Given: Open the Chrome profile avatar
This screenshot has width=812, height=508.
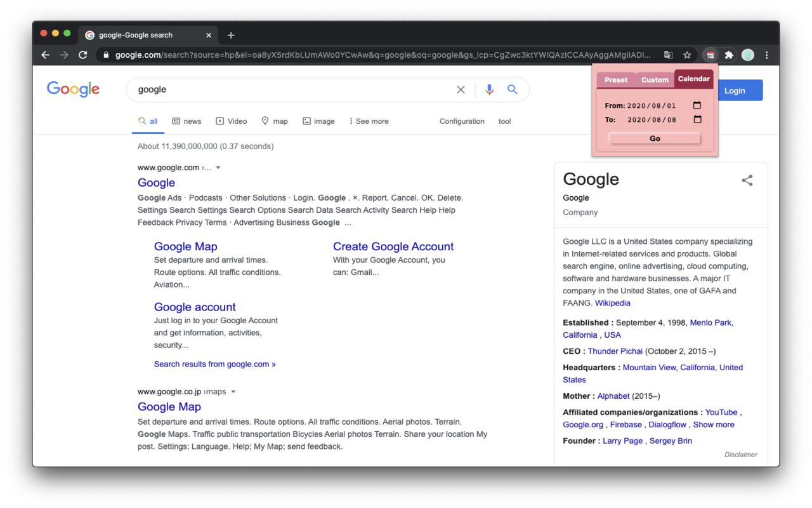Looking at the screenshot, I should click(748, 55).
